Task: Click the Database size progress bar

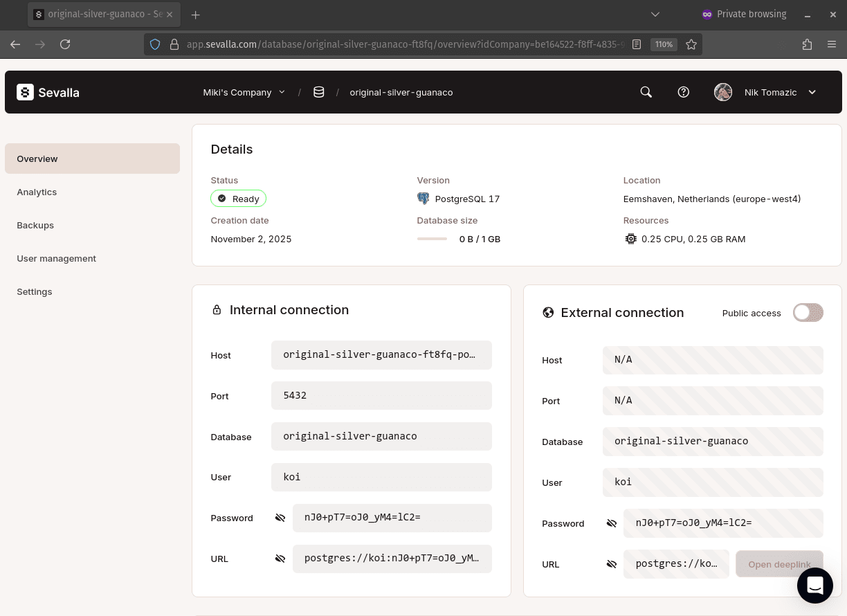Action: click(432, 238)
